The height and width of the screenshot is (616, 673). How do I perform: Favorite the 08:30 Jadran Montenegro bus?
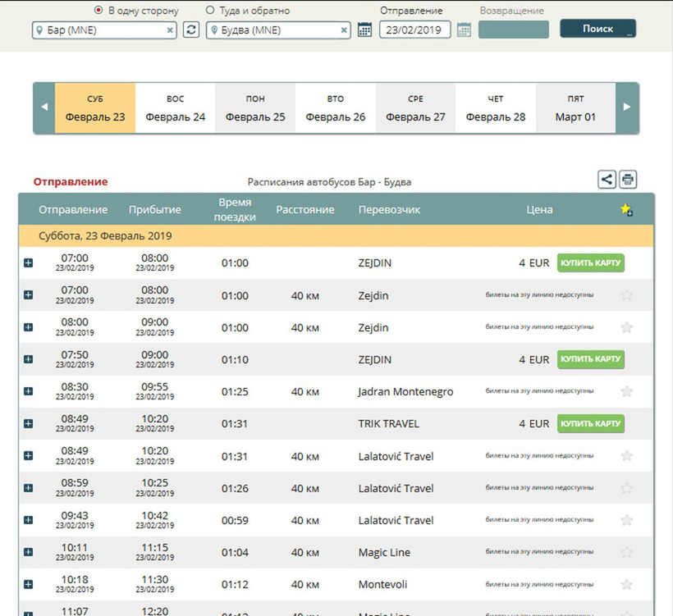pyautogui.click(x=627, y=392)
